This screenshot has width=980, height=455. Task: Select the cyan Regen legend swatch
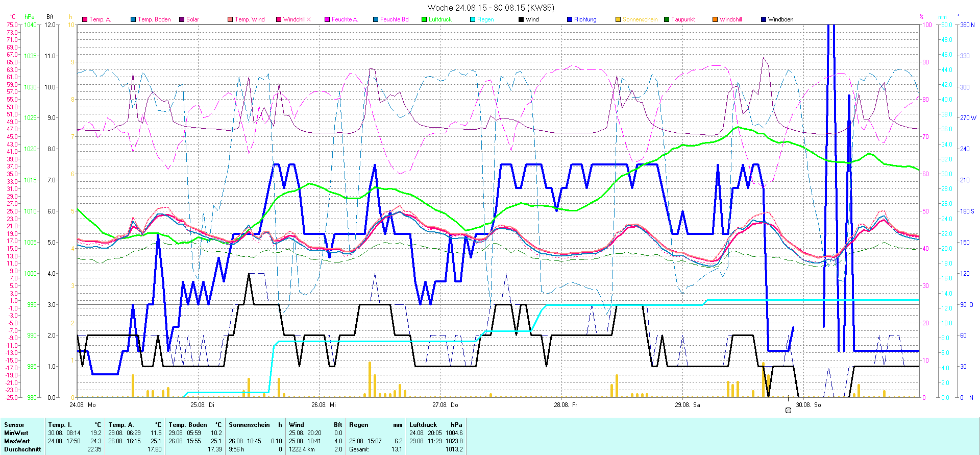[473, 19]
